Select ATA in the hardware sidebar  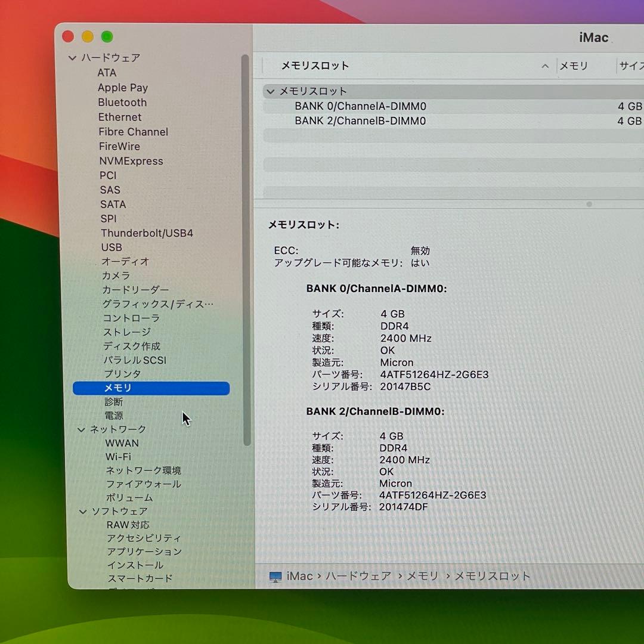pyautogui.click(x=109, y=72)
